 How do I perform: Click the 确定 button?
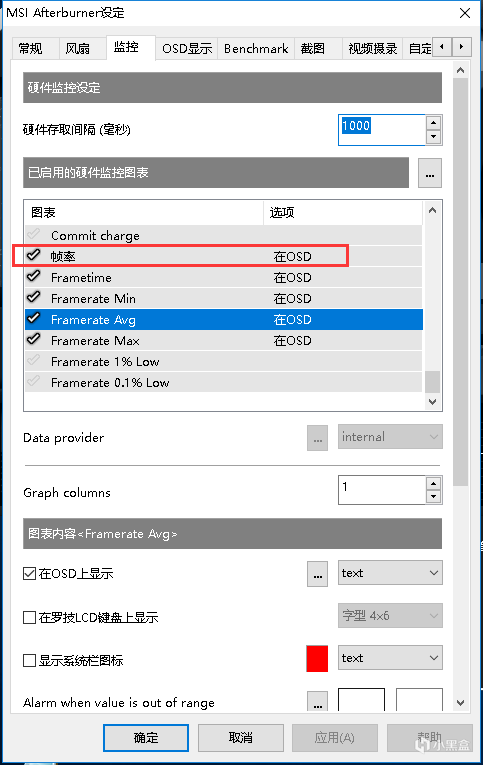pos(146,738)
